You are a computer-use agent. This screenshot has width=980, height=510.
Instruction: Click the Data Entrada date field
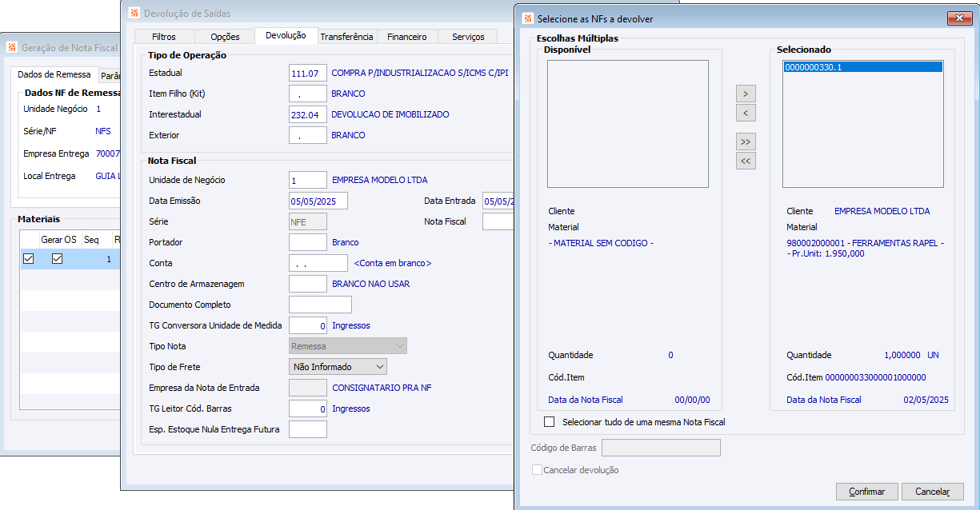point(498,201)
